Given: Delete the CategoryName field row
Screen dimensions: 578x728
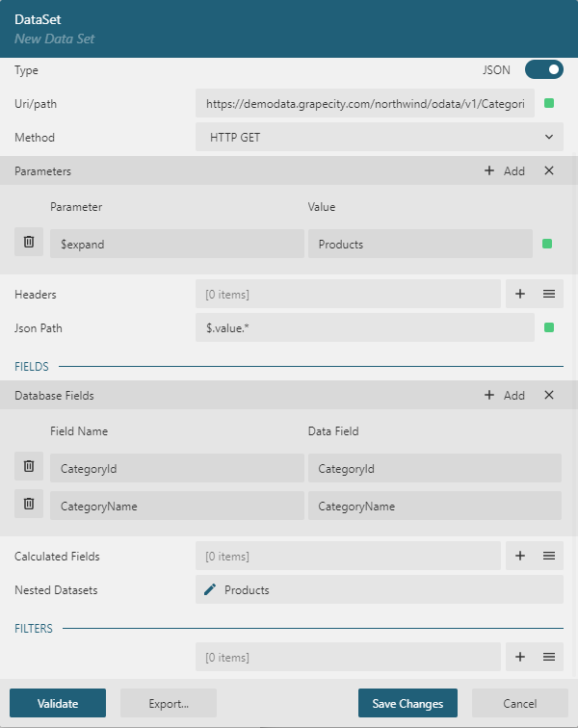Looking at the screenshot, I should pos(29,504).
